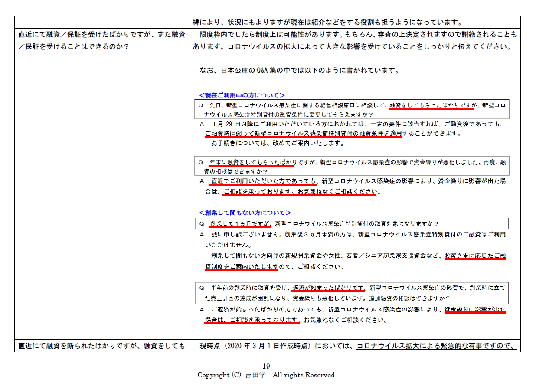The image size is (546, 392).
Task: Click the copyright line naming 吉田学
Action: click(x=266, y=375)
